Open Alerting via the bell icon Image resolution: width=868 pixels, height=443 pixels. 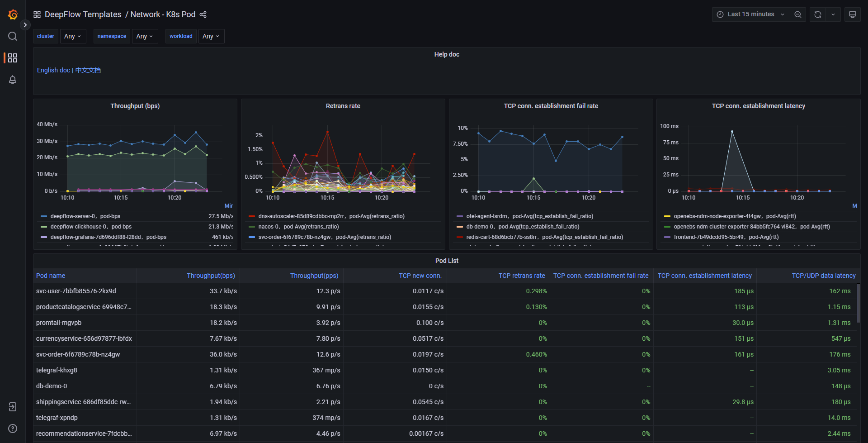click(x=13, y=80)
